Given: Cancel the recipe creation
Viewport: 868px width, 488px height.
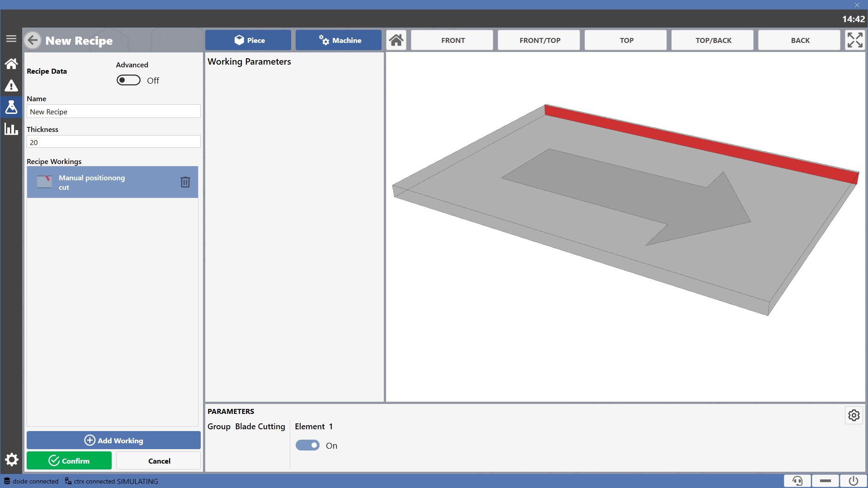Looking at the screenshot, I should tap(159, 460).
